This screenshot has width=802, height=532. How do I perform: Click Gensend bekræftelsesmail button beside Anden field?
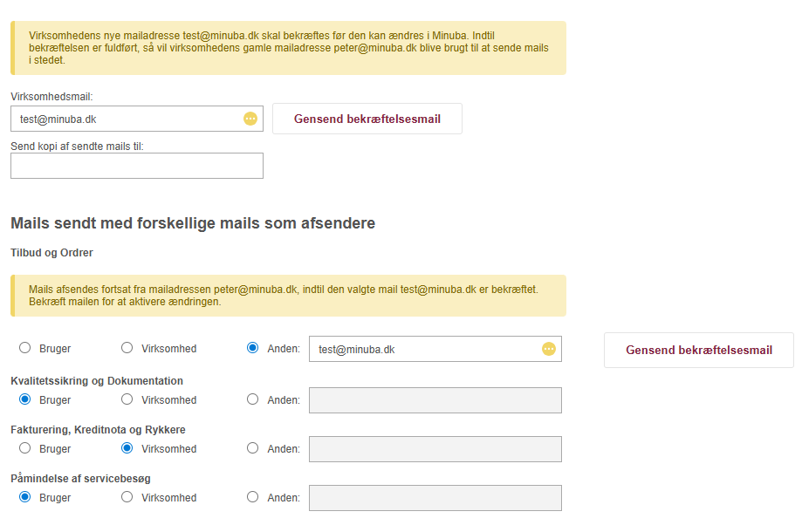click(698, 350)
